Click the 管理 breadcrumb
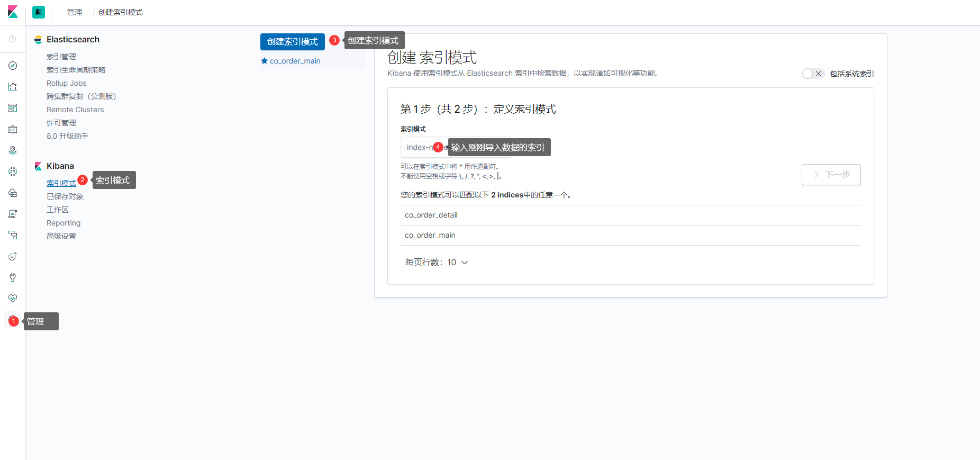 (75, 12)
